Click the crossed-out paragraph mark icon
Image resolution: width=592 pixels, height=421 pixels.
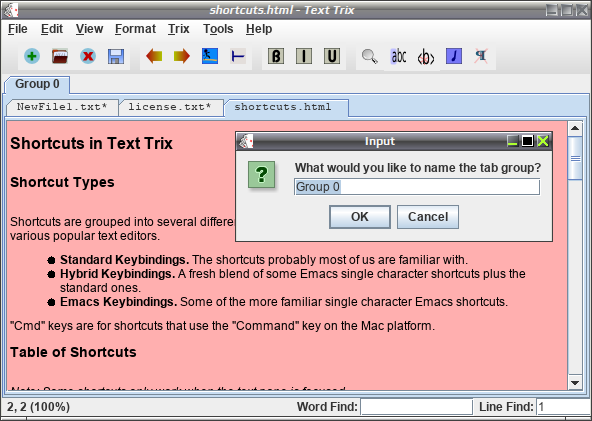[x=481, y=56]
